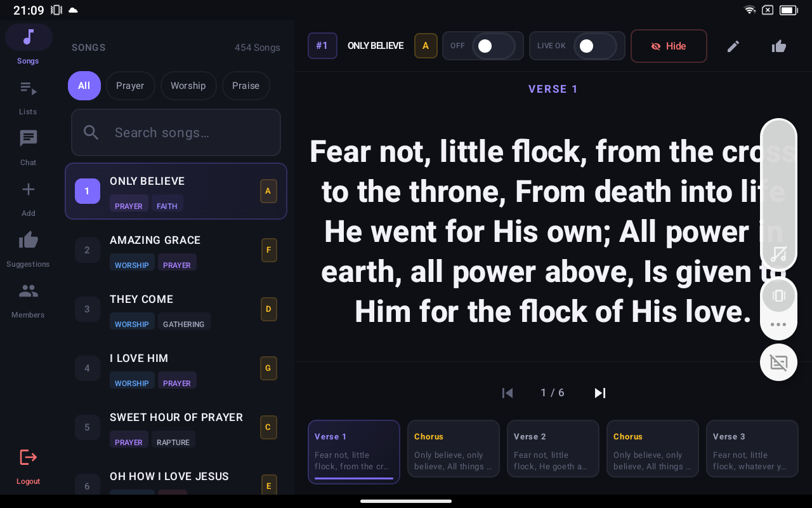Viewport: 812px width, 508px height.
Task: Select the ONLY BELIEVE song row
Action: point(176,191)
